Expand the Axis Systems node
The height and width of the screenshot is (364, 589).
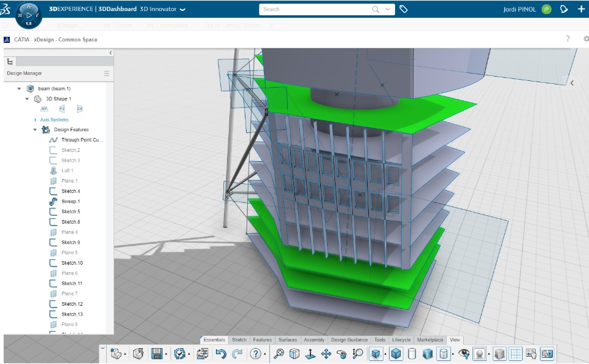tap(35, 119)
